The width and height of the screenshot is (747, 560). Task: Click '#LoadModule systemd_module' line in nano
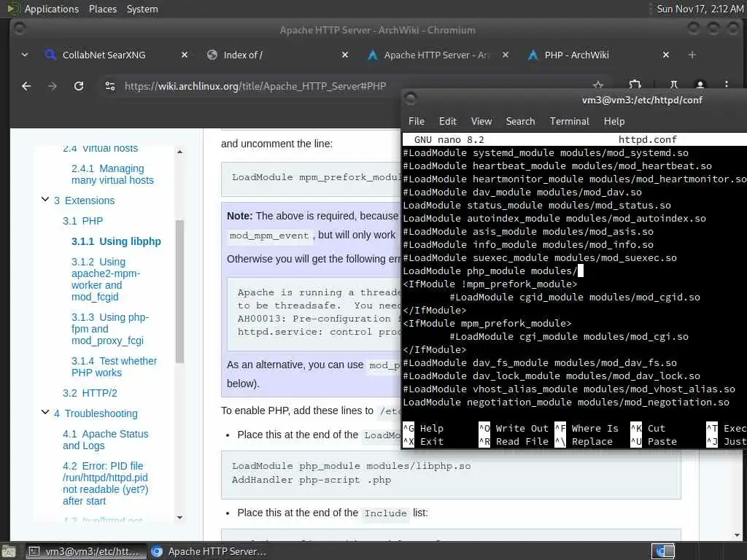coord(546,153)
